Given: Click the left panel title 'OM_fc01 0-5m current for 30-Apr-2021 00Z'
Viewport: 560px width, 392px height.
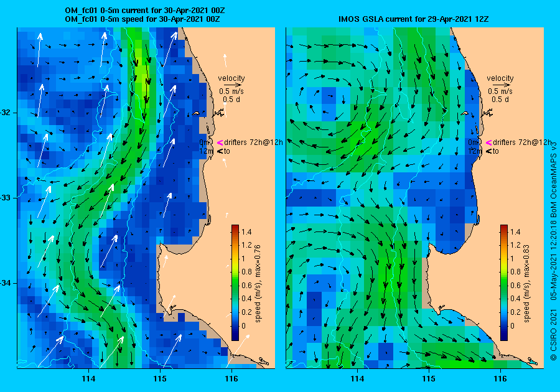Looking at the screenshot, I should (144, 11).
